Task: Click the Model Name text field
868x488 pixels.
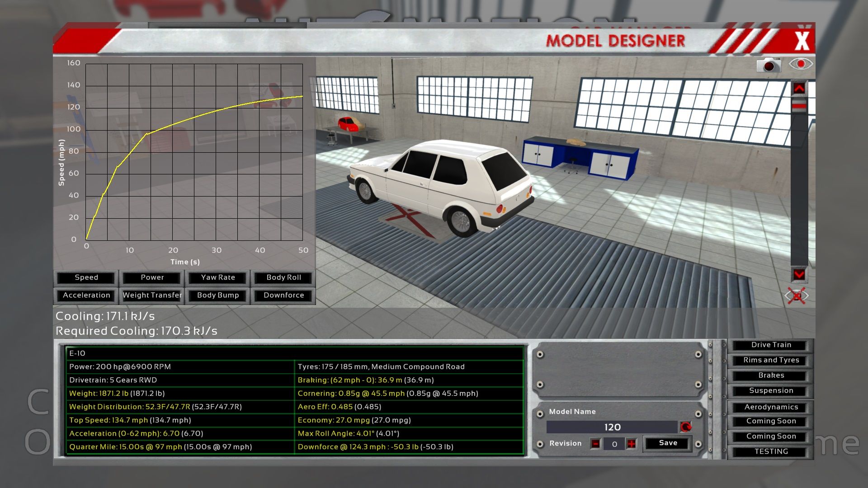Action: 612,427
